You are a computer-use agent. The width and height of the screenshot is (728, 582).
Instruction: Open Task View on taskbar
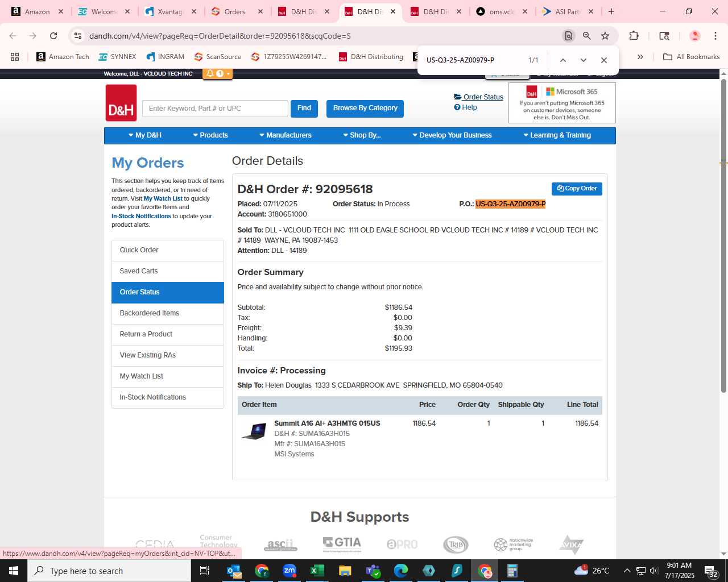pos(205,571)
